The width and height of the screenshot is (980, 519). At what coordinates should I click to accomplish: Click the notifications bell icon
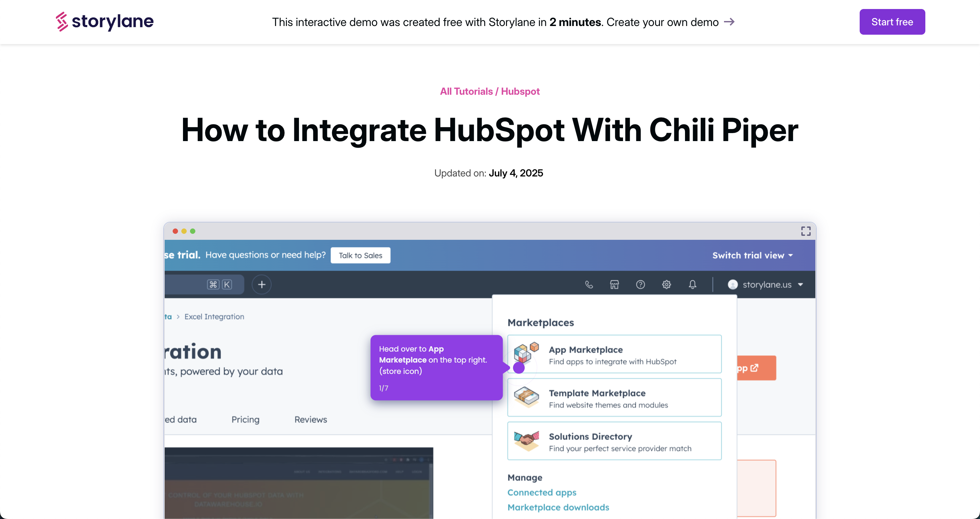692,285
